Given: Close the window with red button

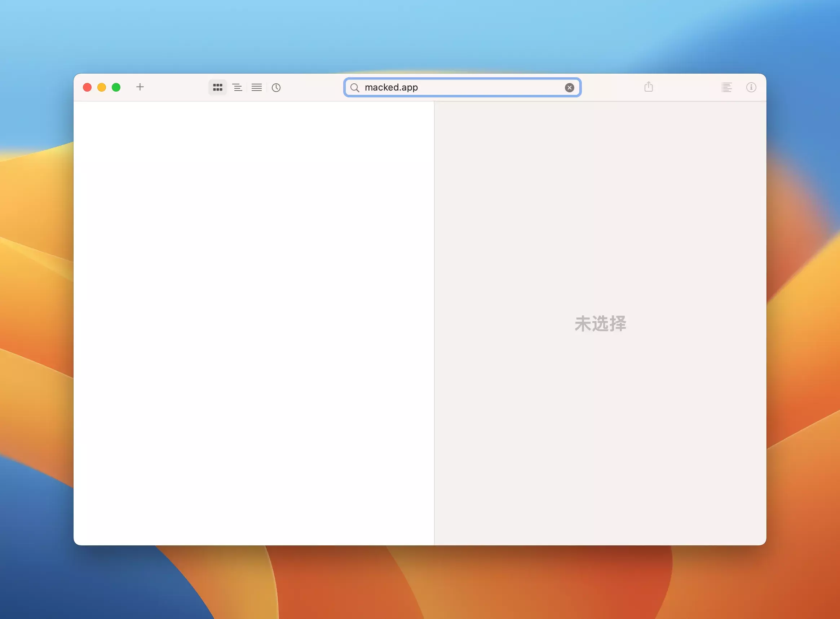Looking at the screenshot, I should pyautogui.click(x=87, y=87).
